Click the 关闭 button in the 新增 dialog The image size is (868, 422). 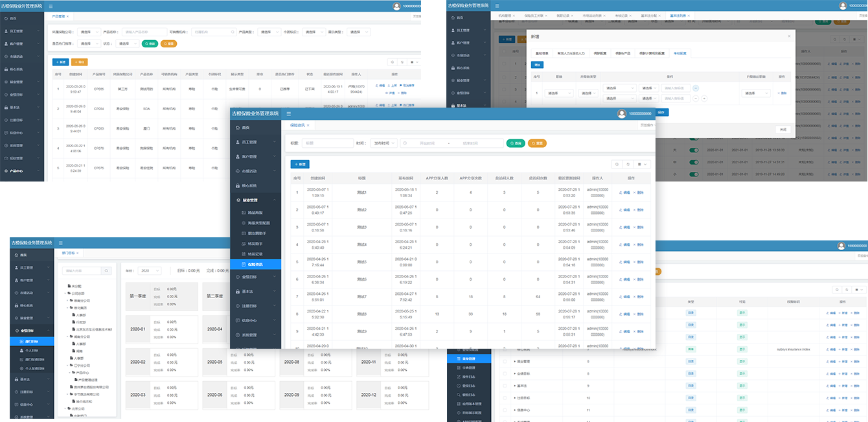783,130
